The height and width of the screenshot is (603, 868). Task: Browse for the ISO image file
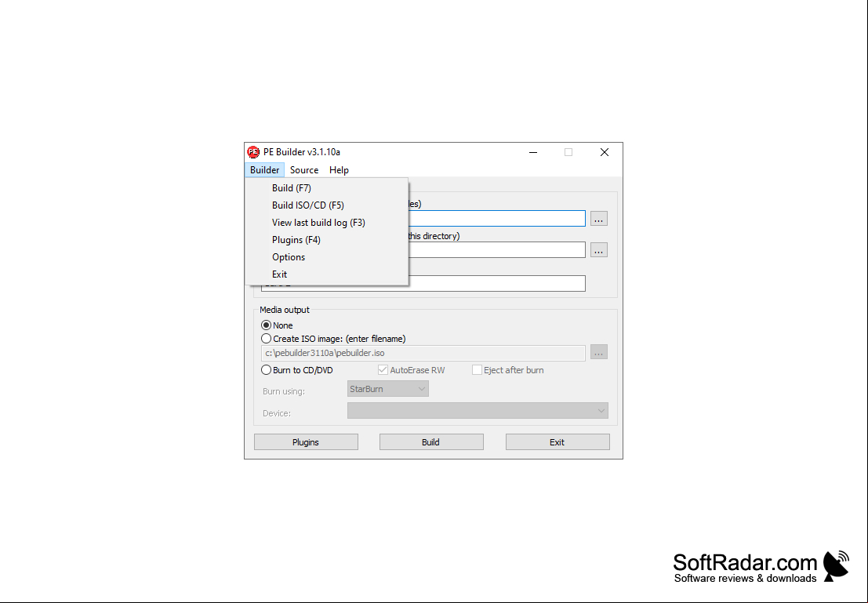[598, 352]
